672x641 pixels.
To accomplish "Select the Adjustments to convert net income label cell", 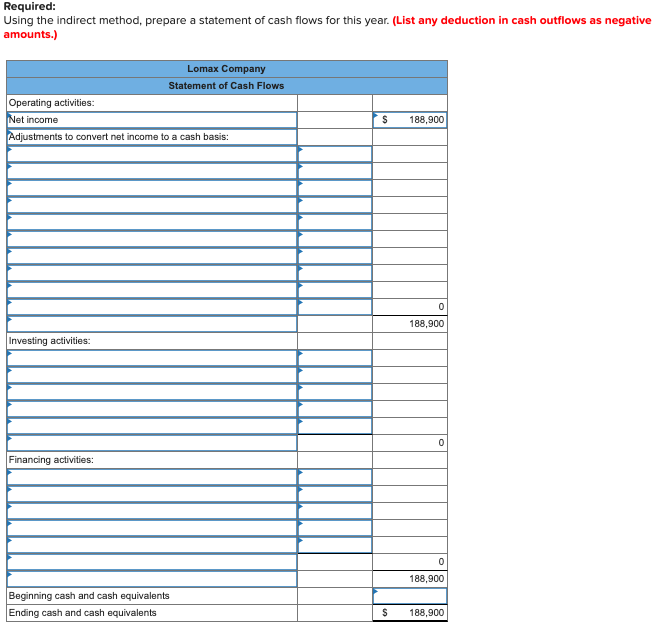I will (x=152, y=137).
